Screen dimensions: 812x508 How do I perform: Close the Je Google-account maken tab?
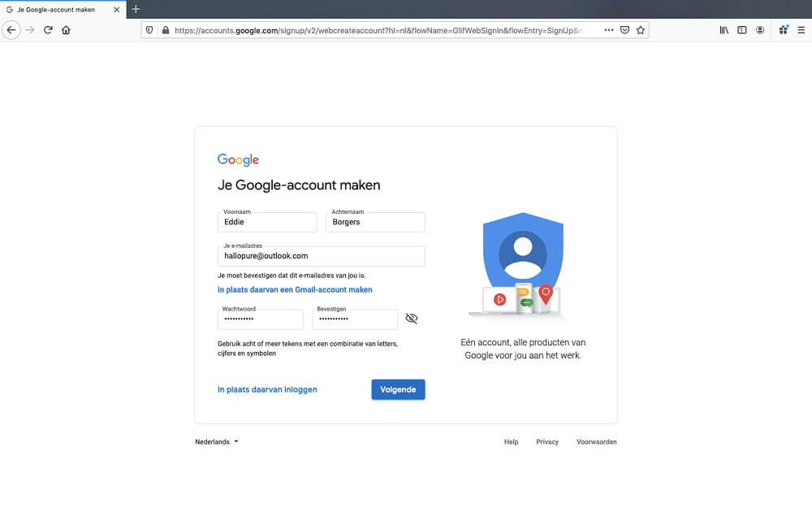click(x=116, y=9)
